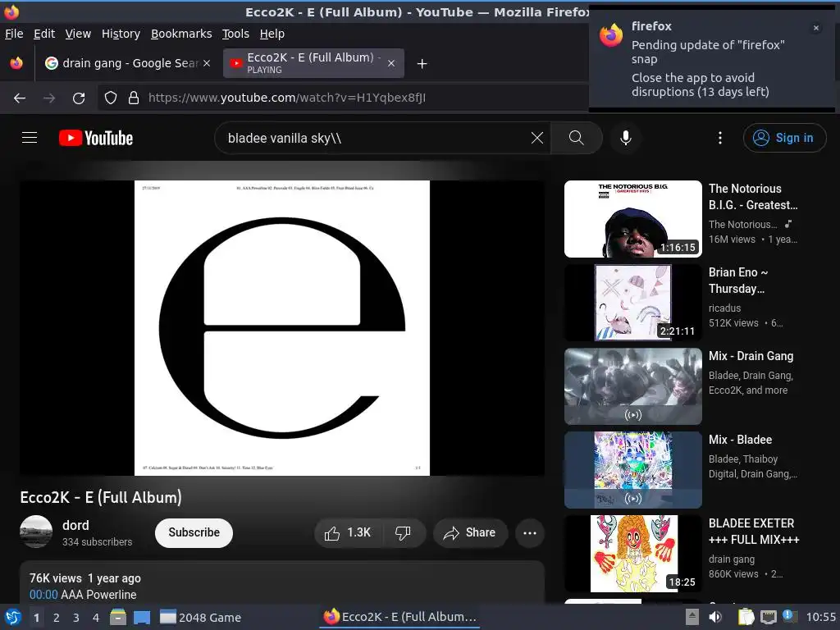The image size is (840, 630).
Task: Open the update notifier tray icon
Action: point(790,616)
